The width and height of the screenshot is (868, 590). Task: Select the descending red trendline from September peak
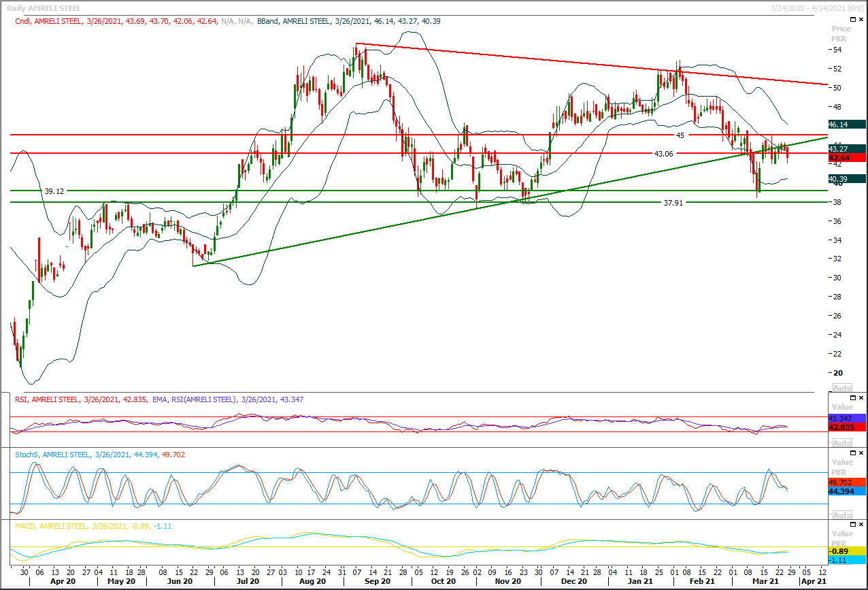click(x=592, y=65)
